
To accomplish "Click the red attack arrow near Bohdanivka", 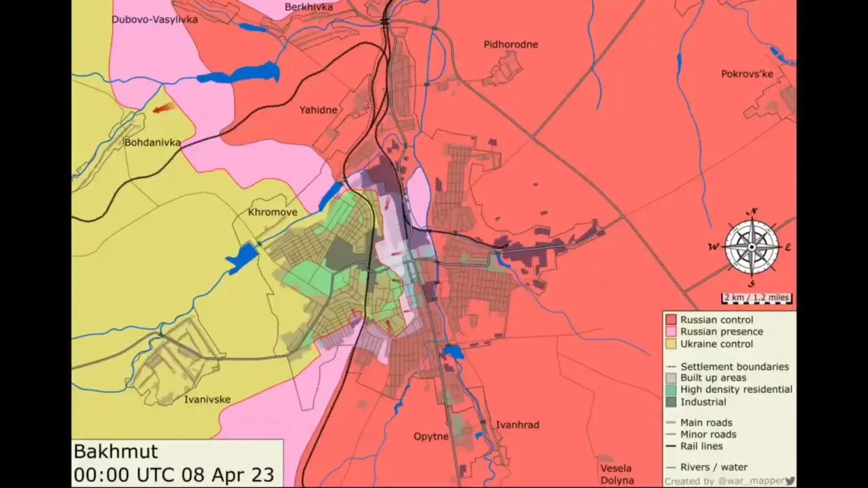I will click(163, 108).
